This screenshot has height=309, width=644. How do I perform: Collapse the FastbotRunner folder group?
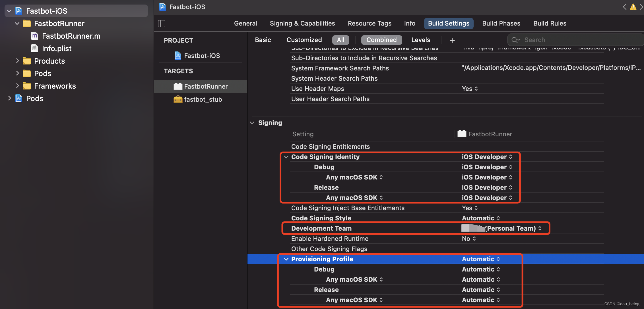tap(17, 24)
